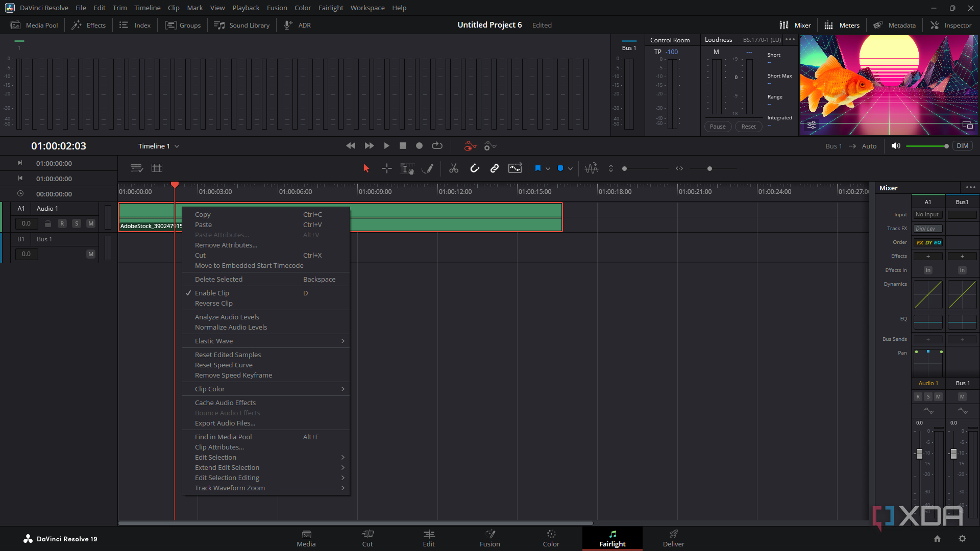Stop playback

pyautogui.click(x=403, y=146)
